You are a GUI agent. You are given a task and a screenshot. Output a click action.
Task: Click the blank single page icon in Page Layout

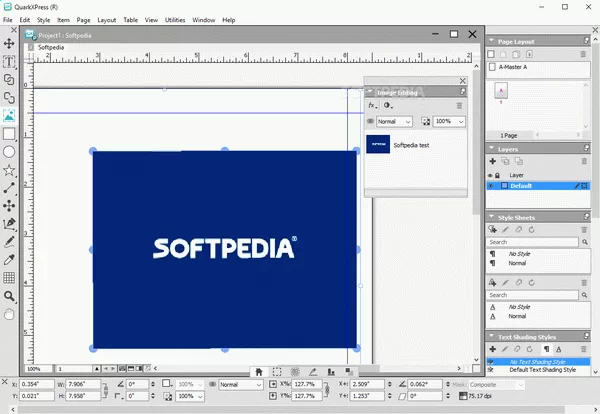pos(491,54)
